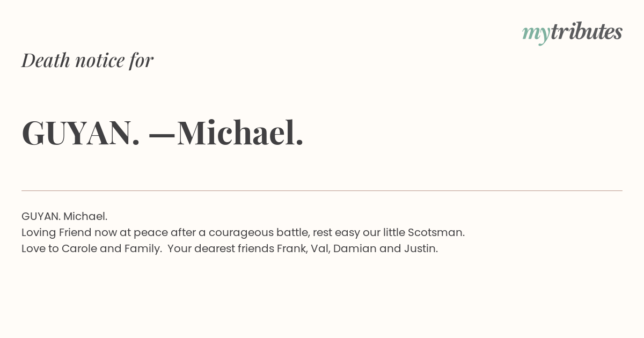Image resolution: width=644 pixels, height=338 pixels.
Task: Click the horizontal divider line under the title
Action: [322, 190]
